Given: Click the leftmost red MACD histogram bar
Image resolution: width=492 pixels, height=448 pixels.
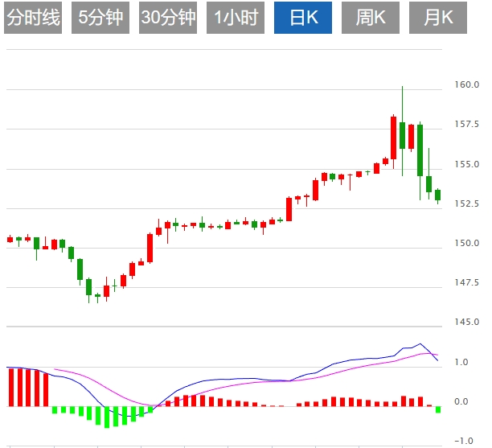Looking at the screenshot, I should point(10,386).
